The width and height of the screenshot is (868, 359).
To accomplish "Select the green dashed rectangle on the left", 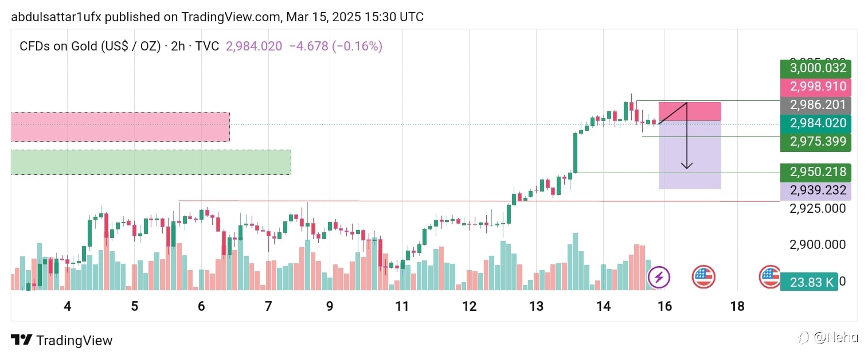I will (x=151, y=162).
